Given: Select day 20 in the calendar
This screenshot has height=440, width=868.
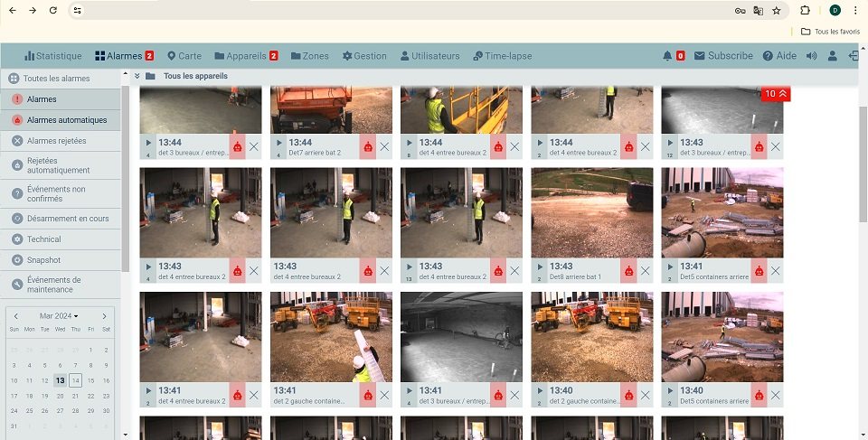Looking at the screenshot, I should coord(60,396).
